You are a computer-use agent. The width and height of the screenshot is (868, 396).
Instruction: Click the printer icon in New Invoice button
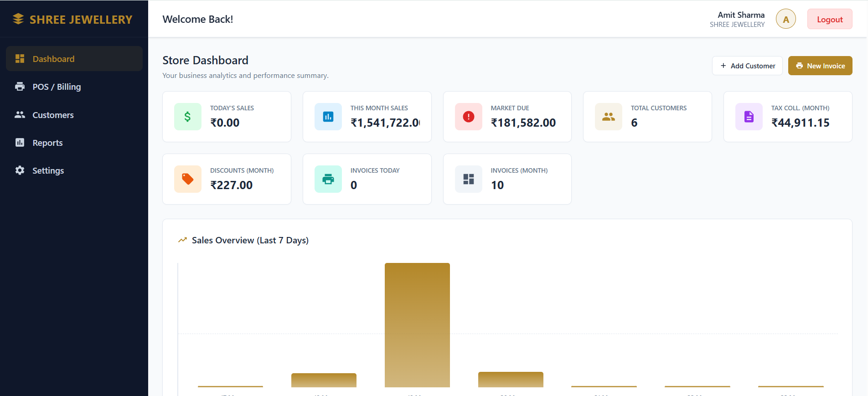coord(799,66)
